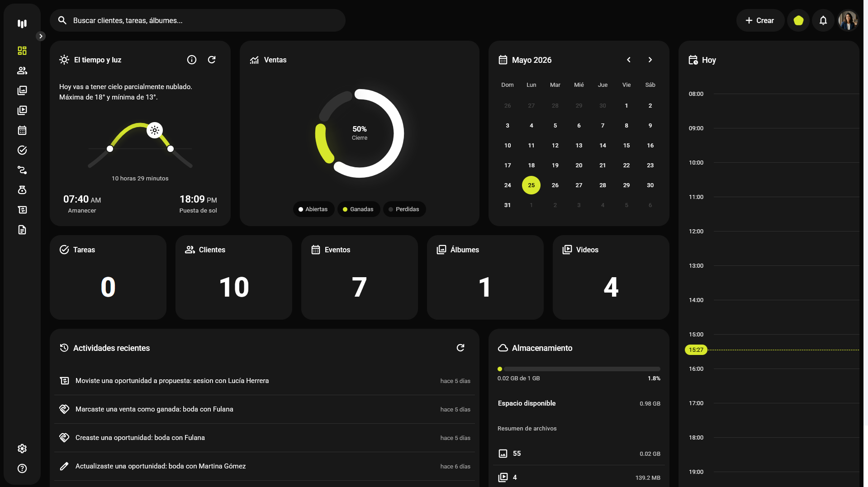868x487 pixels.
Task: Toggle the Perdidas legend in sales chart
Action: 404,209
